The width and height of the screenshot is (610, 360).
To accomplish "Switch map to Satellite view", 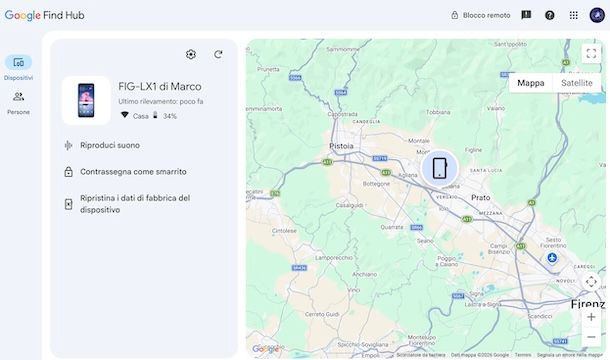I will coord(577,83).
